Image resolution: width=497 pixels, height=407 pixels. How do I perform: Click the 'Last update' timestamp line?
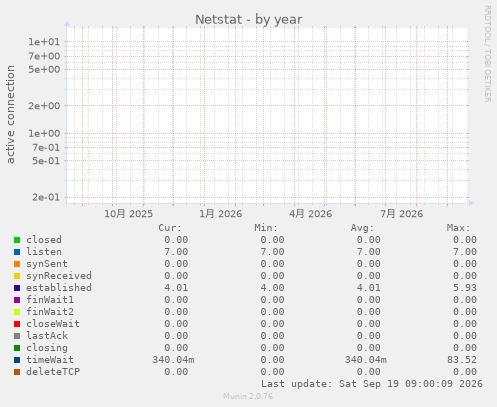coord(372,384)
